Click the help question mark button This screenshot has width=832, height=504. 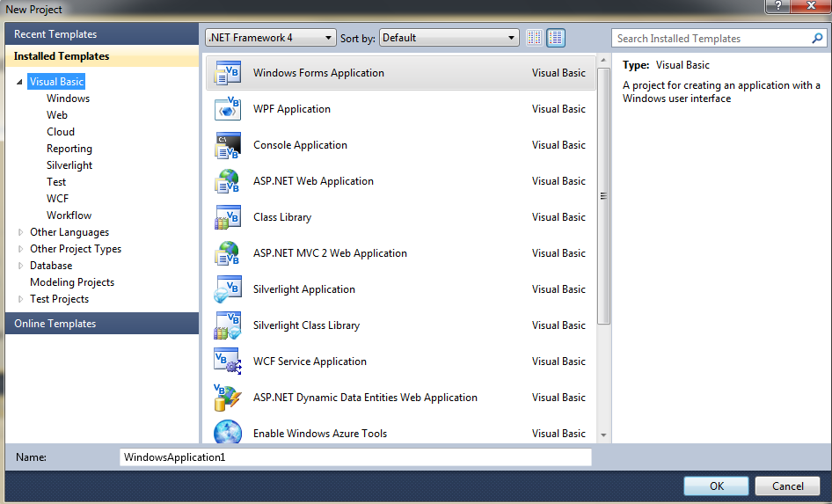click(x=777, y=6)
